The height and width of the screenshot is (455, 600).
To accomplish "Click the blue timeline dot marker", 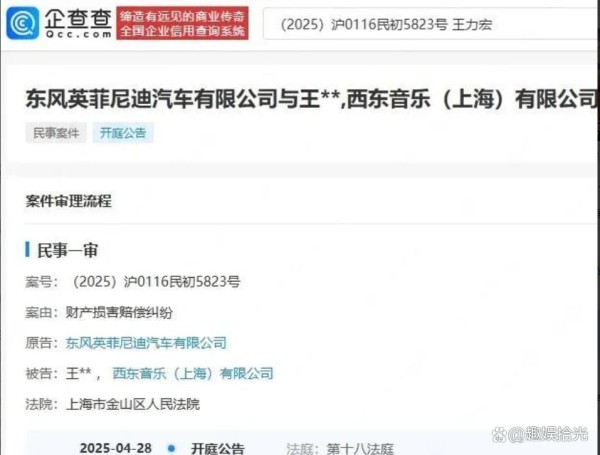I will (x=172, y=448).
